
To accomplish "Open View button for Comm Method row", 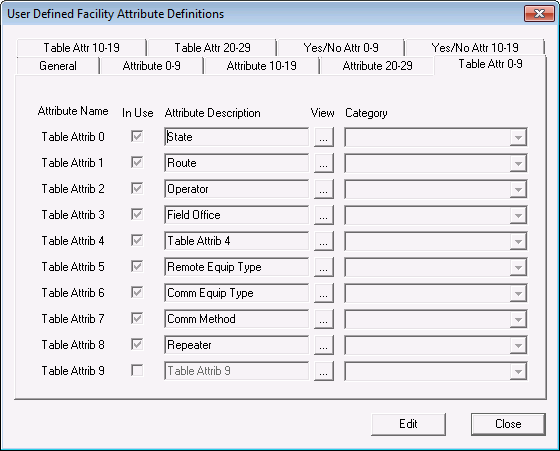I will (x=324, y=319).
